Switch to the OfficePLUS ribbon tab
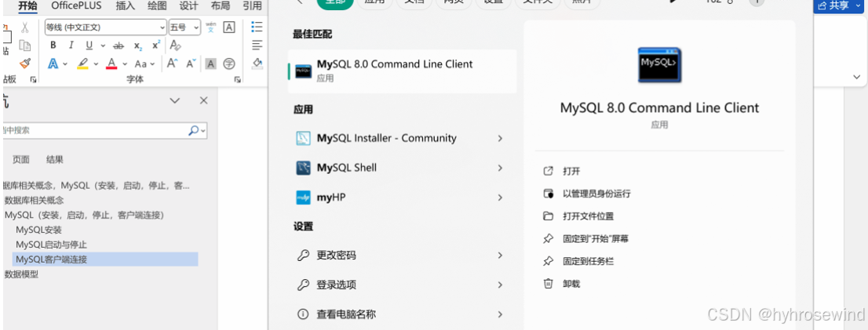This screenshot has width=868, height=330. (78, 6)
